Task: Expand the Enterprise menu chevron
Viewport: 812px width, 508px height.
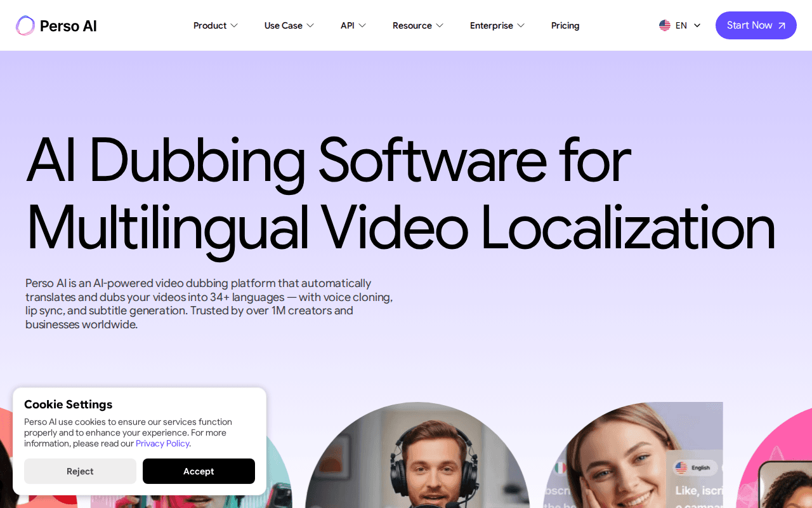Action: pos(521,25)
